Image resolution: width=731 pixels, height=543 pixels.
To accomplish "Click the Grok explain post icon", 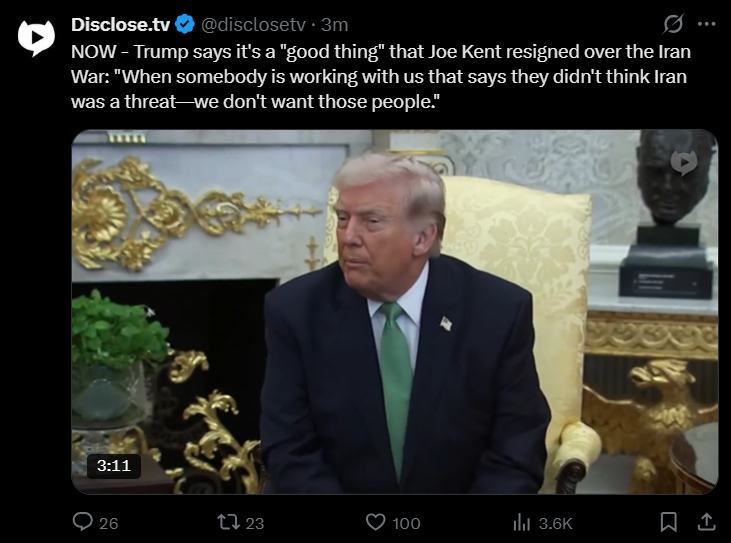I will click(673, 24).
